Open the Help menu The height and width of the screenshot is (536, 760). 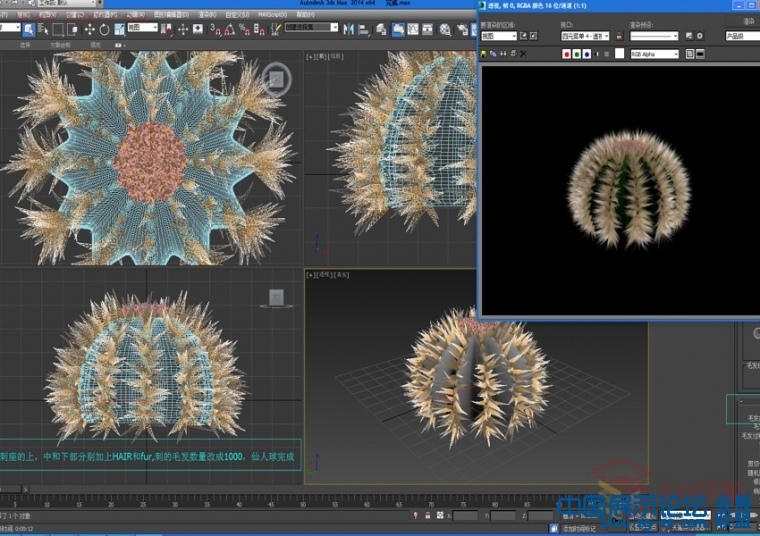click(x=305, y=15)
